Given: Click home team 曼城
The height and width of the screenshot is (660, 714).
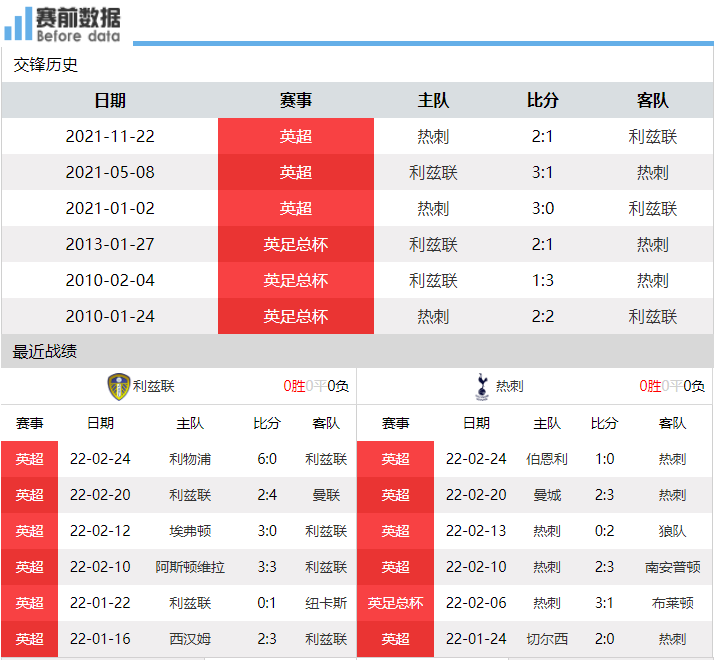Looking at the screenshot, I should [x=547, y=495].
